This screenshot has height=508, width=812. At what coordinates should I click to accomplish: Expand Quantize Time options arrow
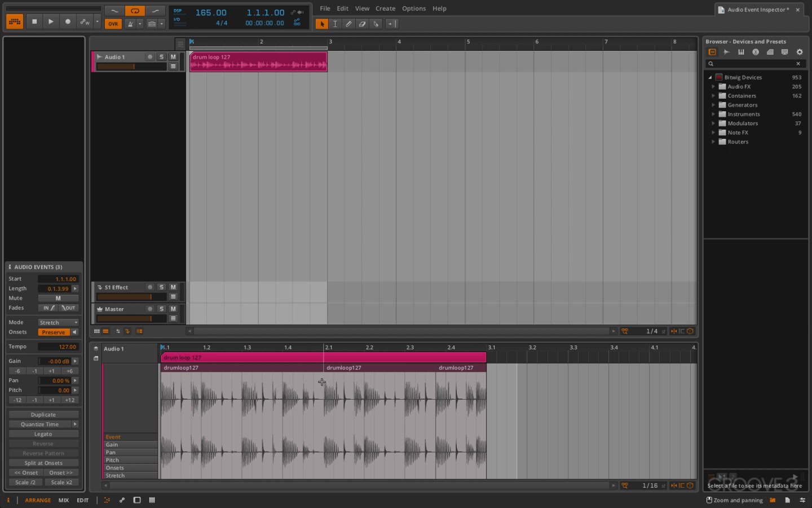point(75,424)
